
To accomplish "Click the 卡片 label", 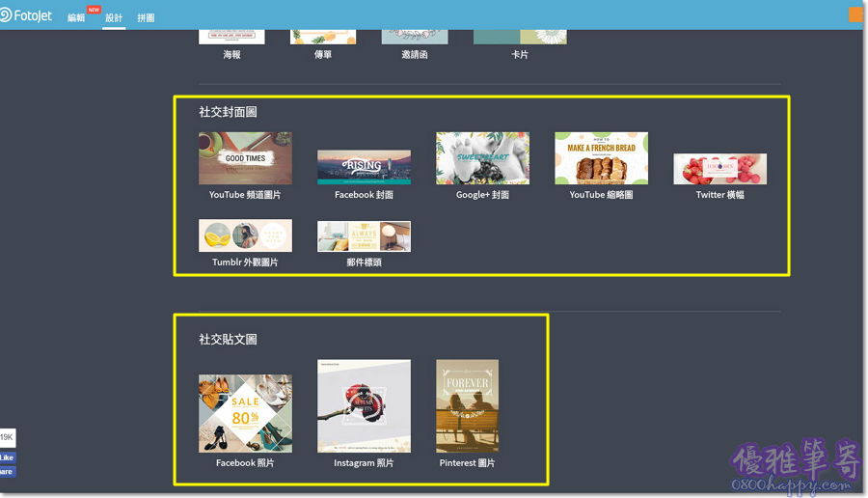I will (520, 55).
